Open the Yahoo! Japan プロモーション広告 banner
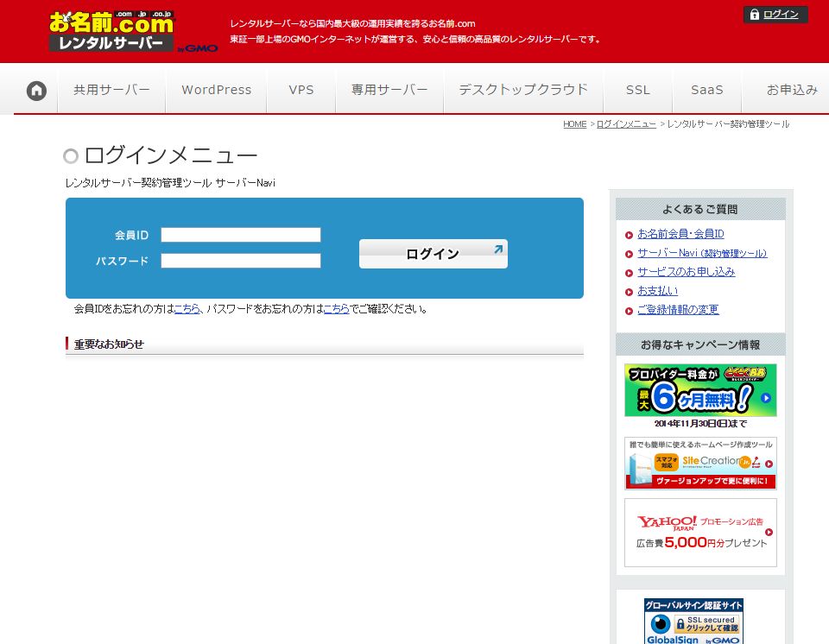 [700, 533]
